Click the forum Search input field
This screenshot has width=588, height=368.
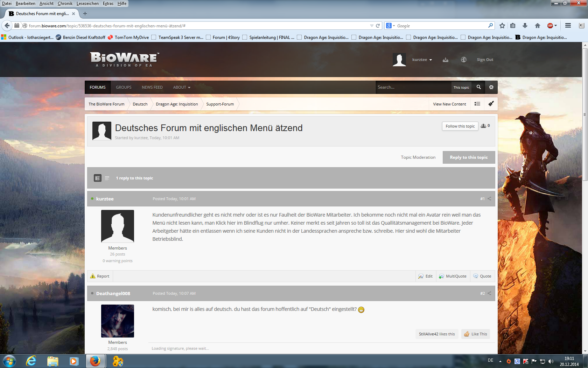(413, 87)
